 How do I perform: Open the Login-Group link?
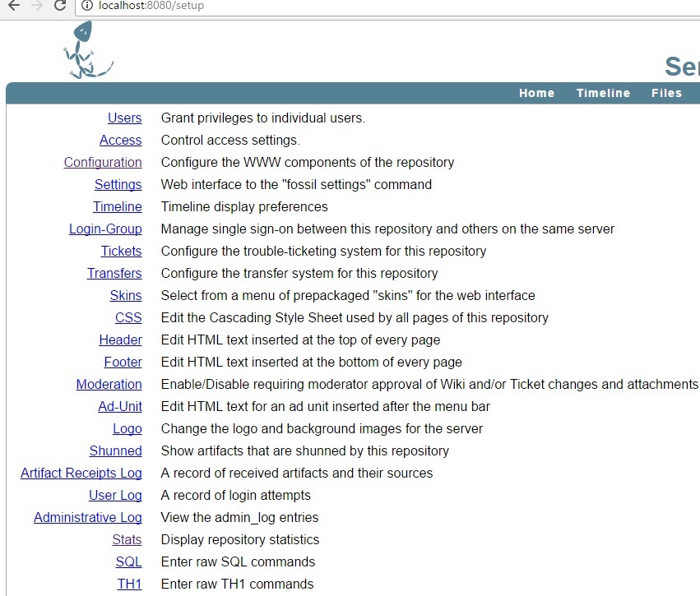pos(105,229)
